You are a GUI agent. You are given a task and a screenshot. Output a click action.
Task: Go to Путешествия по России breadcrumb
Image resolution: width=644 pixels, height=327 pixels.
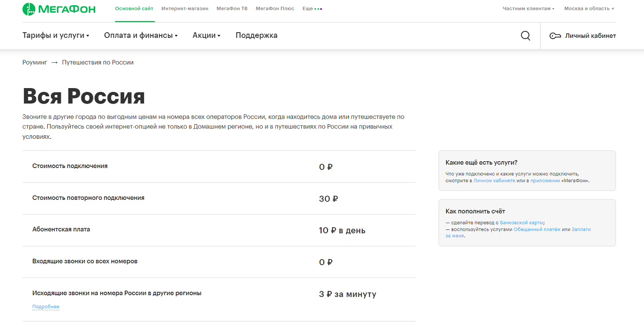click(x=98, y=63)
